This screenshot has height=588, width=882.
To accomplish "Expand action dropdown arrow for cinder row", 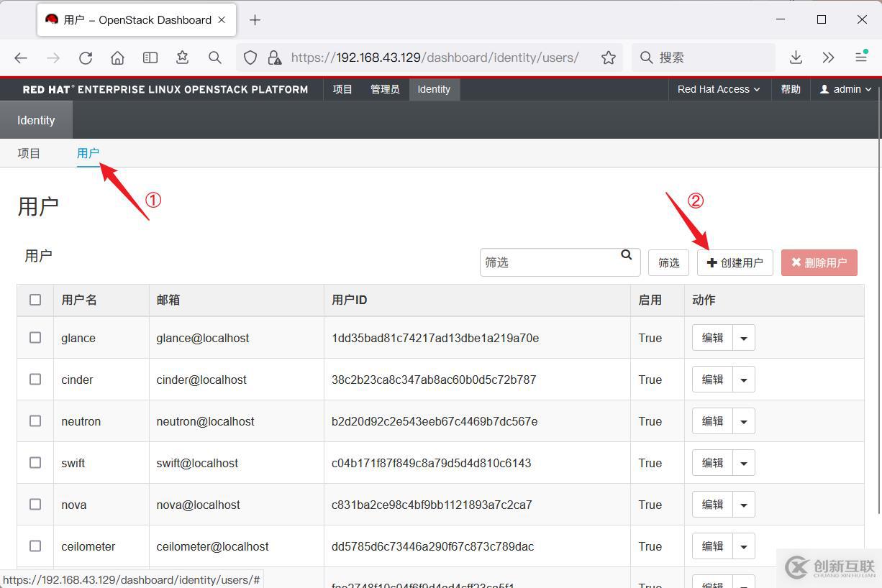I will point(744,380).
